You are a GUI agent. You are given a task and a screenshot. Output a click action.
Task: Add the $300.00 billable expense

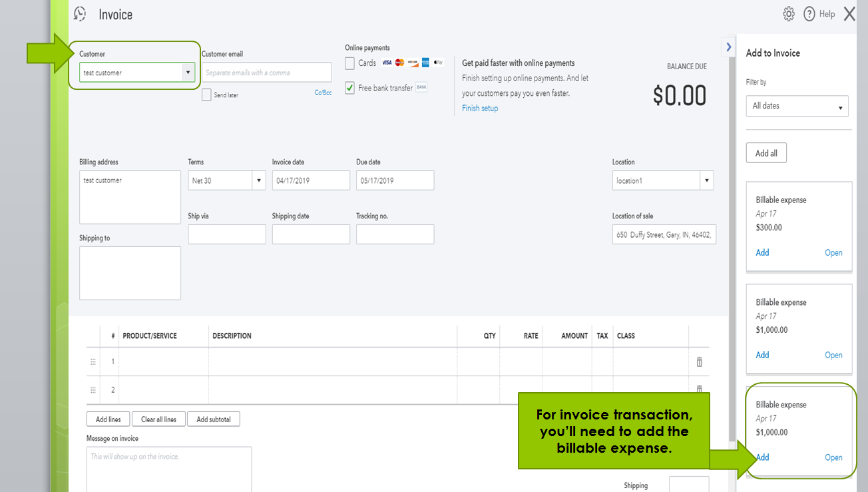pos(762,252)
